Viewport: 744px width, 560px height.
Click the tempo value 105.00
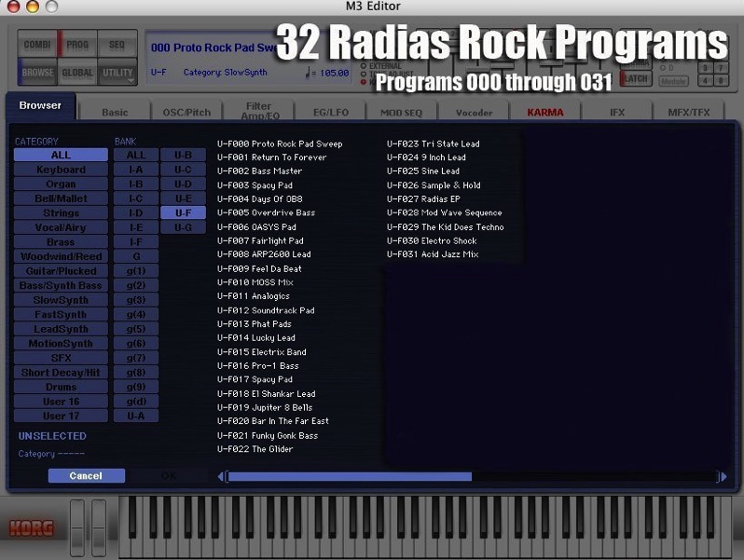coord(334,73)
